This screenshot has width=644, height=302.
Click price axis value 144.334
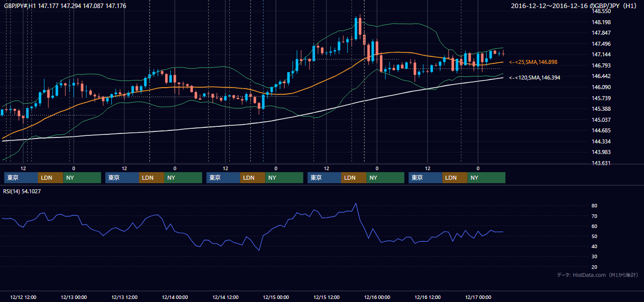(601, 141)
